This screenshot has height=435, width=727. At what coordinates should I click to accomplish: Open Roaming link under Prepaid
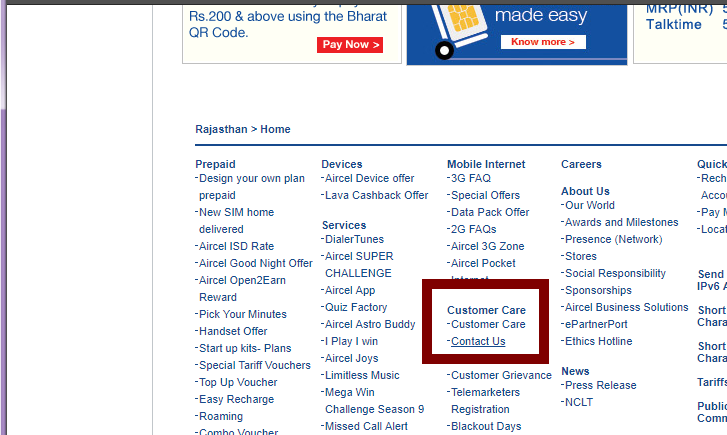221,416
